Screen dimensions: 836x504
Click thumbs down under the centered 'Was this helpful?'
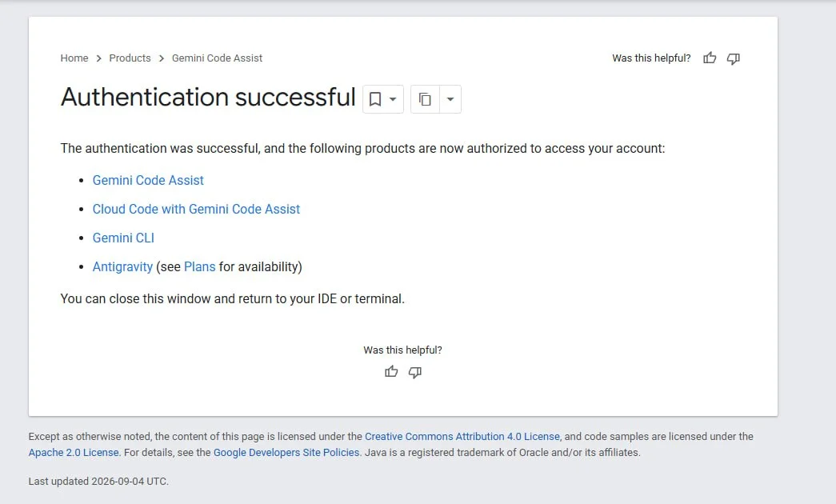pyautogui.click(x=415, y=372)
